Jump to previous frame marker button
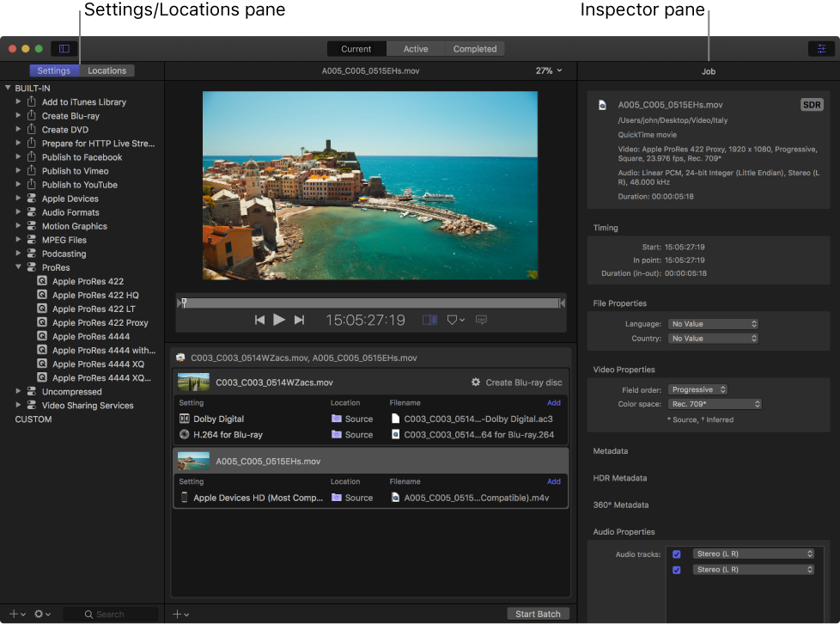 (259, 320)
